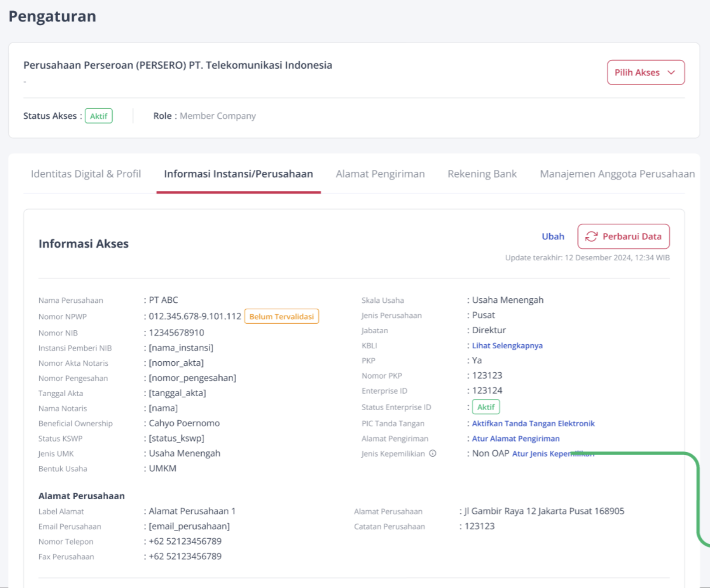Click the UMKM Bentuk Usaha value

pyautogui.click(x=162, y=469)
